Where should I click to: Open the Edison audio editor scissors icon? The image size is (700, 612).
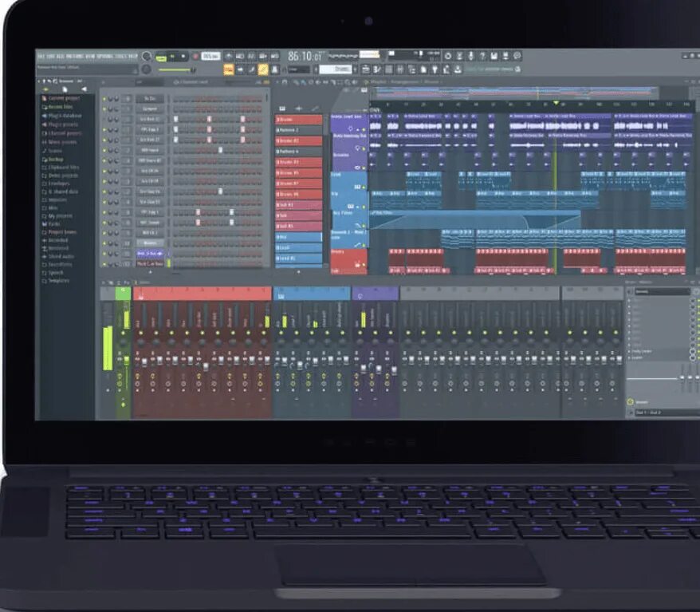pos(459,56)
